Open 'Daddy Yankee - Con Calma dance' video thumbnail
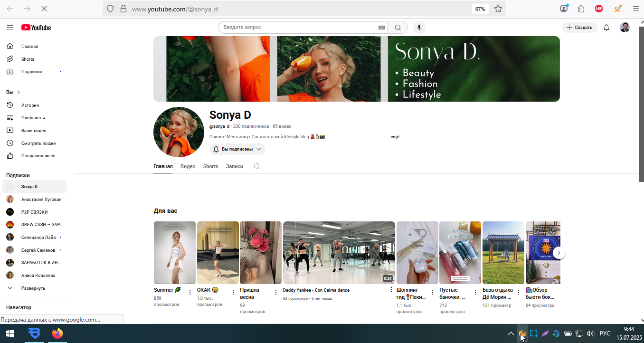The height and width of the screenshot is (343, 644). click(x=339, y=253)
